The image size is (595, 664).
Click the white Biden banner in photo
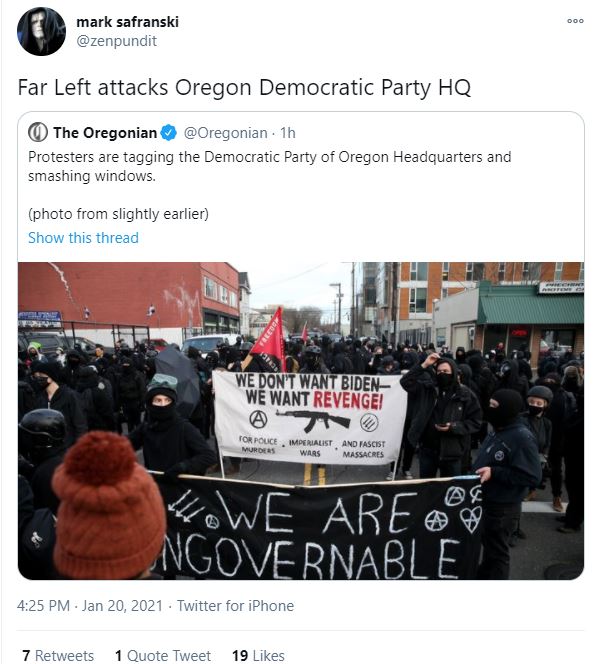(310, 417)
